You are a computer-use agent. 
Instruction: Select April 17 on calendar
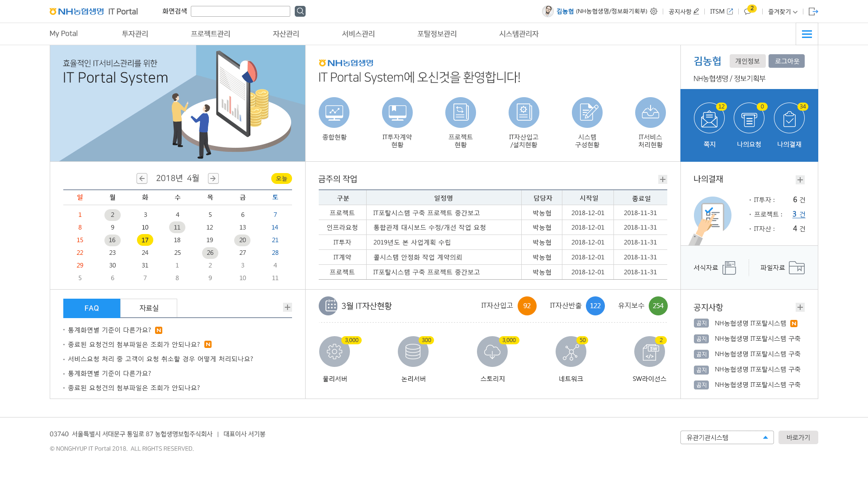pos(145,240)
